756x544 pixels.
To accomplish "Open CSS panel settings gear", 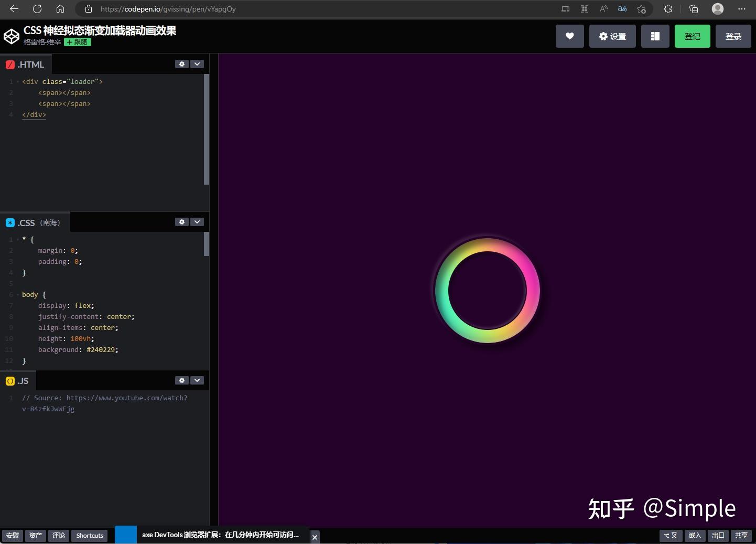I will (182, 221).
